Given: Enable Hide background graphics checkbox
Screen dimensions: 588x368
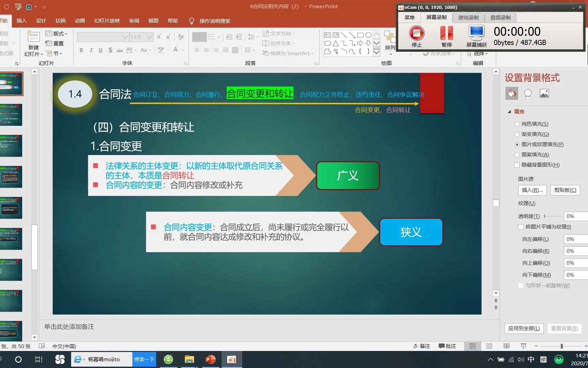Looking at the screenshot, I should [x=517, y=165].
